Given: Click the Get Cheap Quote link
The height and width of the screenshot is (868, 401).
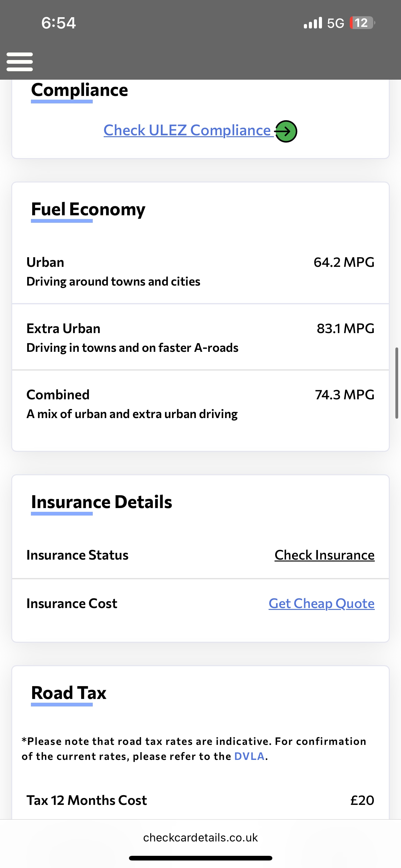Looking at the screenshot, I should coord(321,603).
